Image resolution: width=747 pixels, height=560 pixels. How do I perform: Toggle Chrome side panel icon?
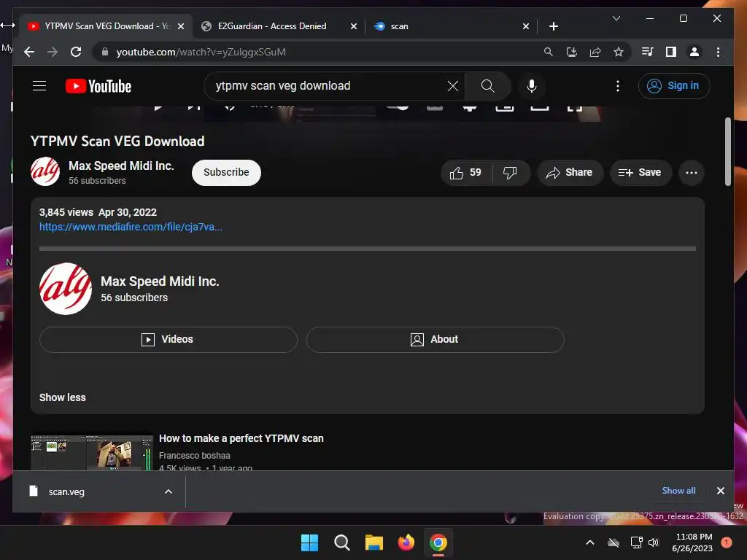671,52
